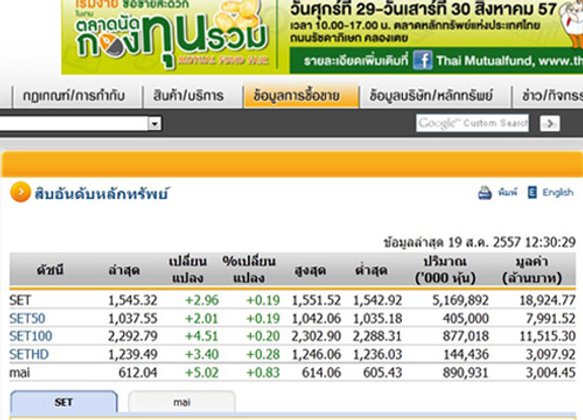Click the Facebook icon in the banner
Image resolution: width=583 pixels, height=420 pixels.
(x=423, y=60)
